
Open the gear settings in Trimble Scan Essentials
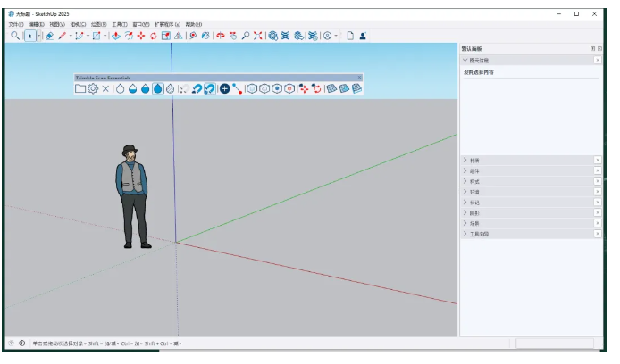93,89
